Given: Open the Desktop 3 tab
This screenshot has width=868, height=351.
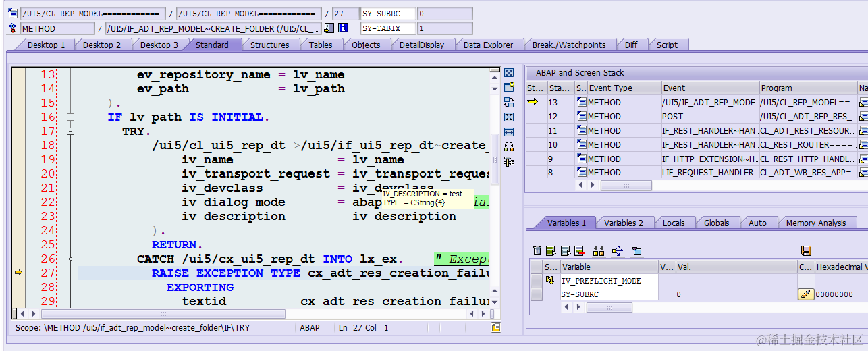Looking at the screenshot, I should pos(159,45).
